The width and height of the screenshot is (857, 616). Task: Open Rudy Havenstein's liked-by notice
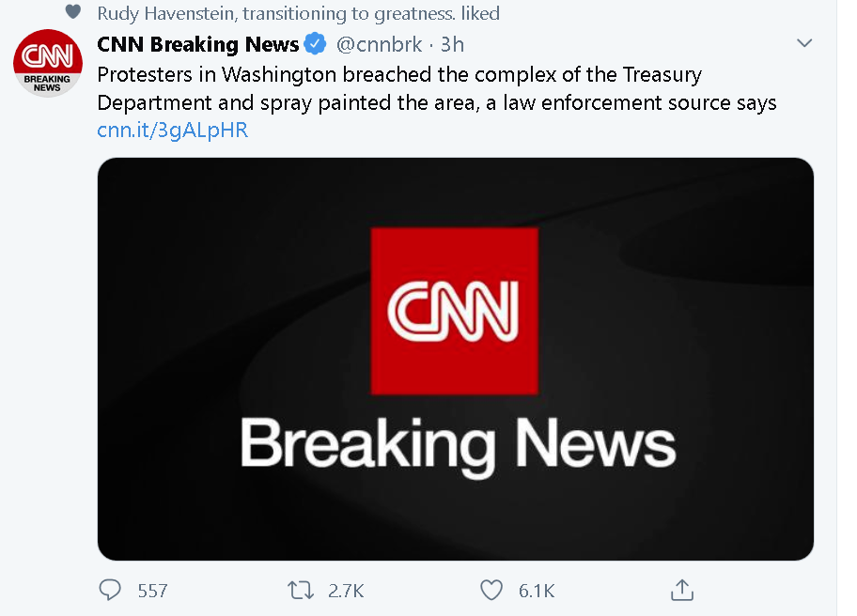click(299, 13)
